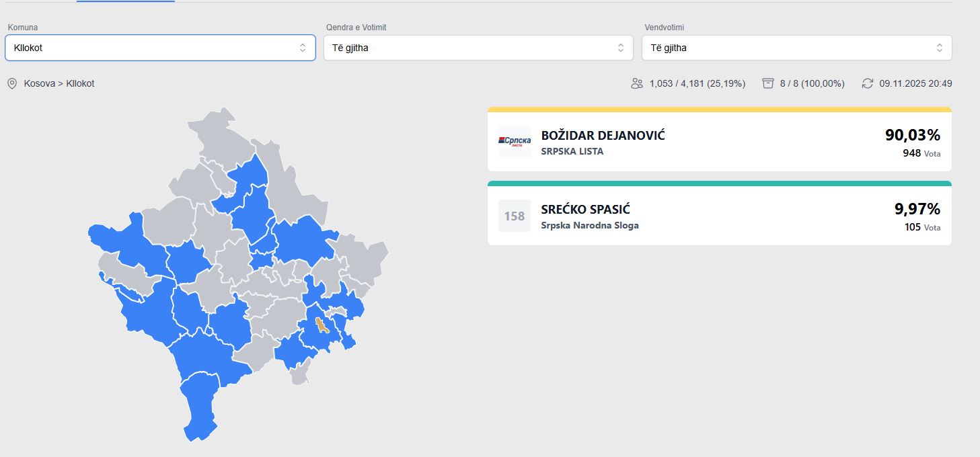
Task: Click the refresh icon next to timestamp
Action: tap(867, 83)
